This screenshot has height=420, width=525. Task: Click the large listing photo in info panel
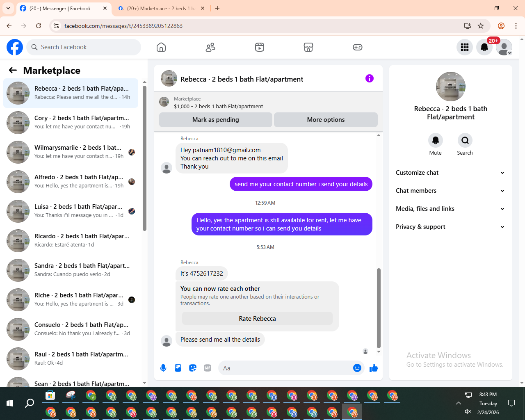pos(451,87)
